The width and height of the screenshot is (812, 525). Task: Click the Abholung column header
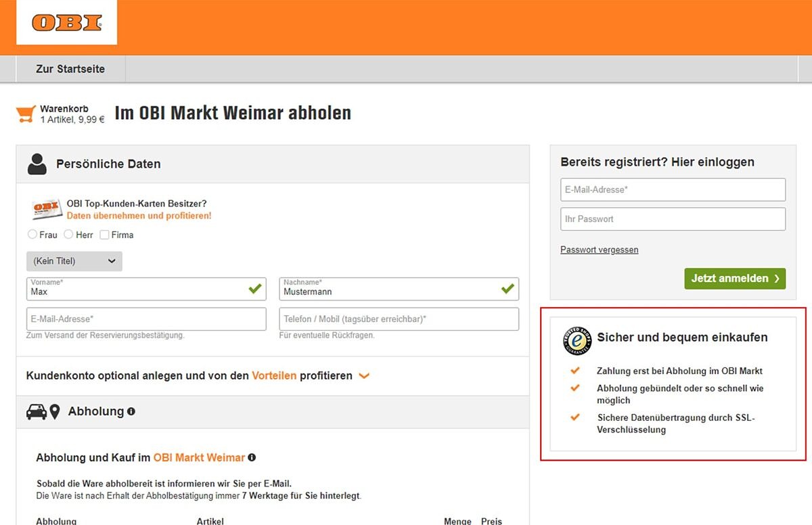pos(56,521)
